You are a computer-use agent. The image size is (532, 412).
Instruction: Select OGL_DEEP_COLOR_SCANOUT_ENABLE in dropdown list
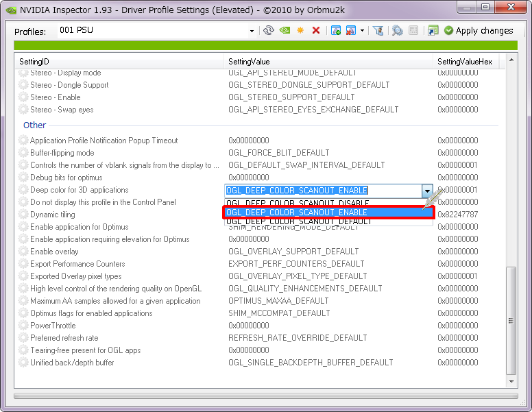[x=329, y=213]
